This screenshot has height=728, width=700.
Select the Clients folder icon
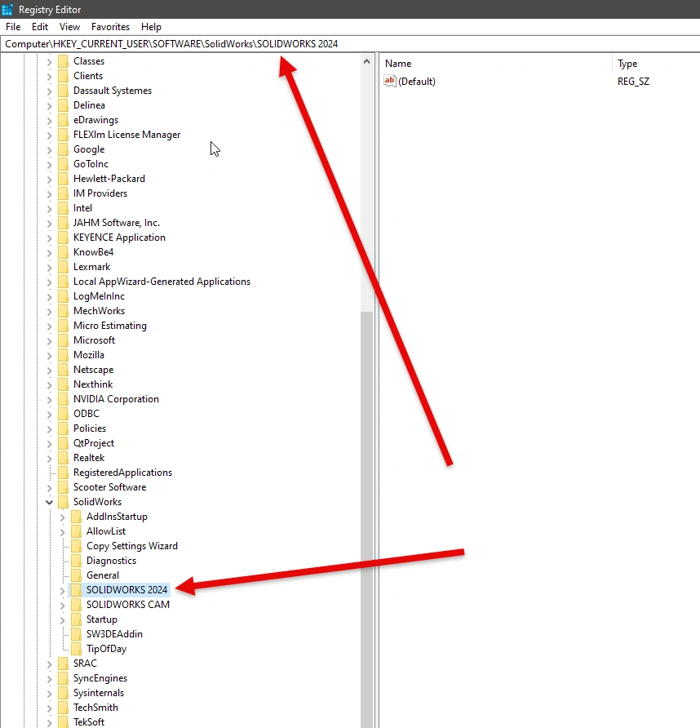click(63, 76)
